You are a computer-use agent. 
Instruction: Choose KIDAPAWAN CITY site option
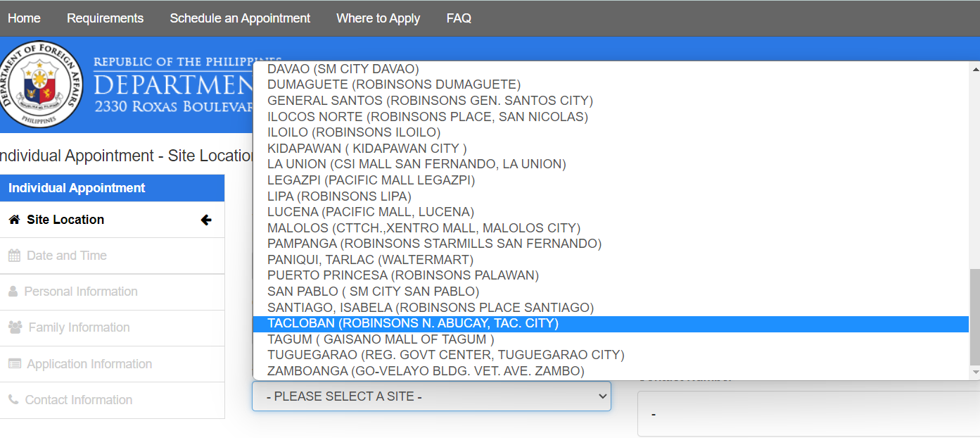pos(611,149)
